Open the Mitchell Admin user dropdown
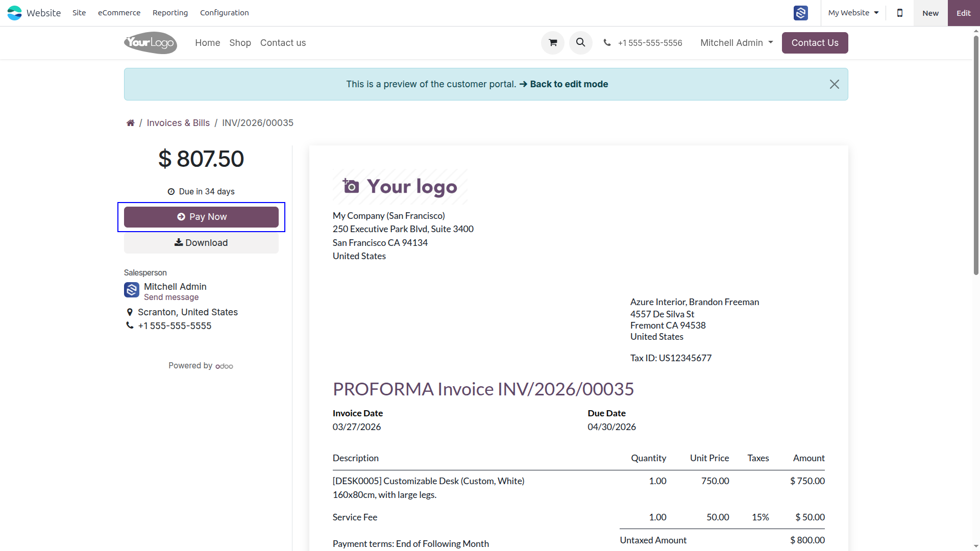This screenshot has height=551, width=980. pyautogui.click(x=737, y=43)
